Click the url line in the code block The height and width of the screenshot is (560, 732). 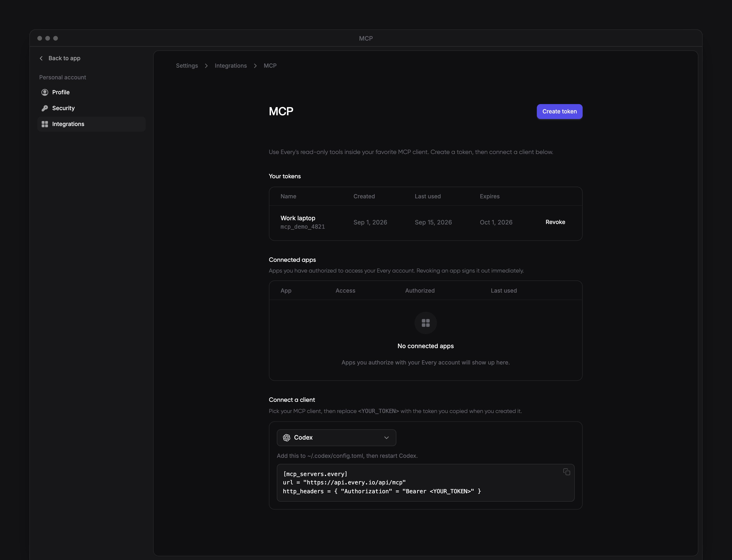tap(344, 482)
